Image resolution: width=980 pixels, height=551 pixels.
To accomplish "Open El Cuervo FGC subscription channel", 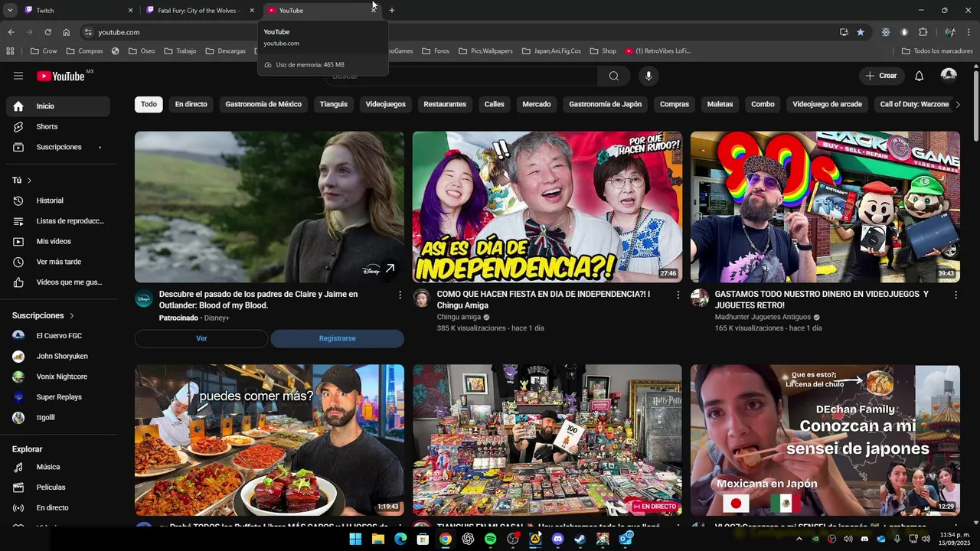I will click(x=58, y=336).
